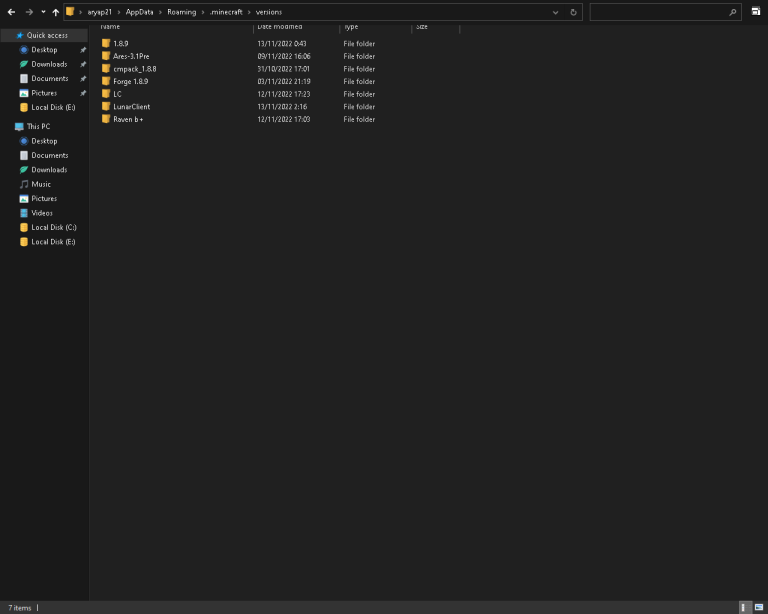Click inside the search box
The width and height of the screenshot is (768, 614).
coord(665,12)
